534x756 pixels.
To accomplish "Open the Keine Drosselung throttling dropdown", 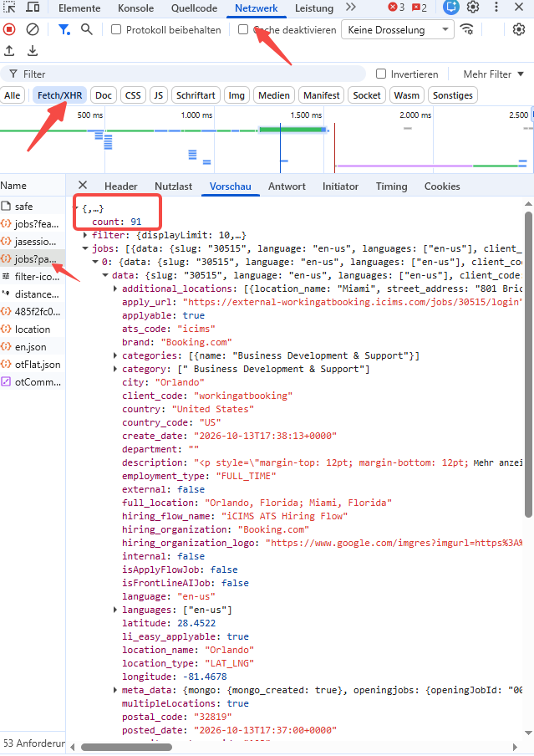I will 398,30.
